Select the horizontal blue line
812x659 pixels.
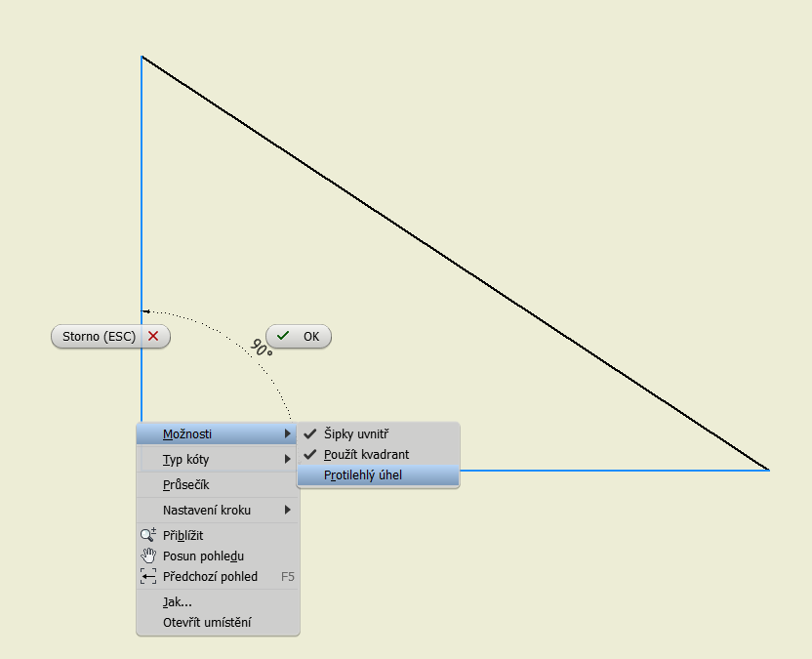(615, 470)
